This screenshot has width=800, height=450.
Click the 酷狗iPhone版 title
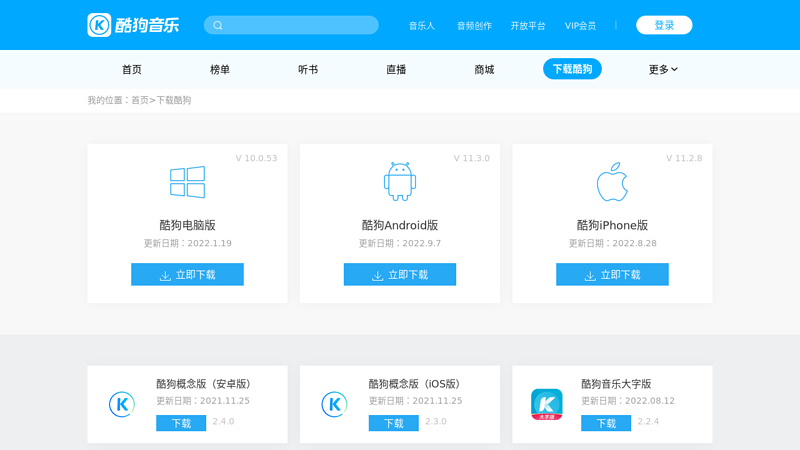point(612,225)
